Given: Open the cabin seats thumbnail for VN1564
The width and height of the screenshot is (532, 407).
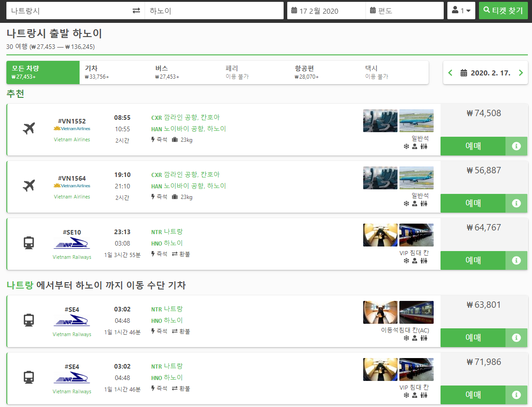Looking at the screenshot, I should click(x=380, y=178).
